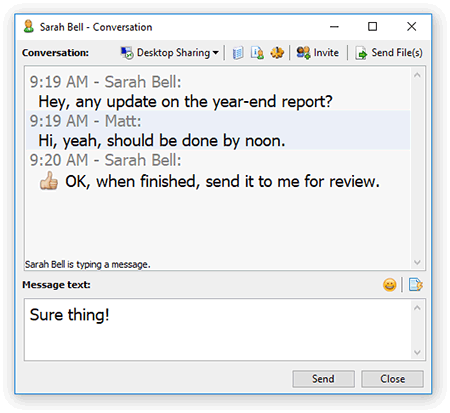Expand the Desktop Sharing dropdown arrow
The image size is (450, 413).
tap(215, 53)
